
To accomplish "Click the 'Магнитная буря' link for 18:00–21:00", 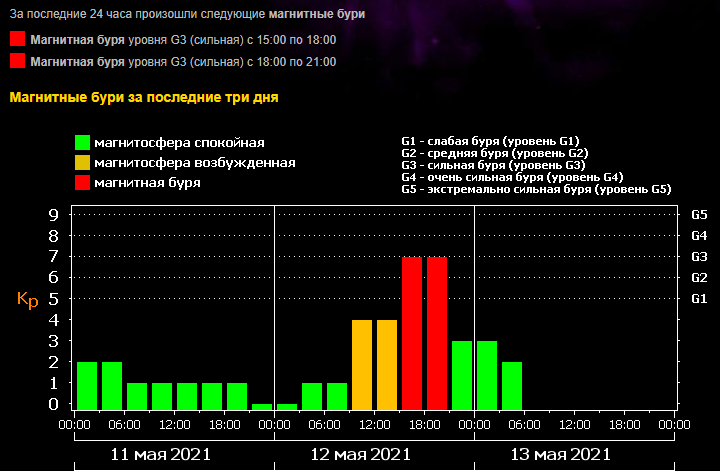I will (x=77, y=62).
